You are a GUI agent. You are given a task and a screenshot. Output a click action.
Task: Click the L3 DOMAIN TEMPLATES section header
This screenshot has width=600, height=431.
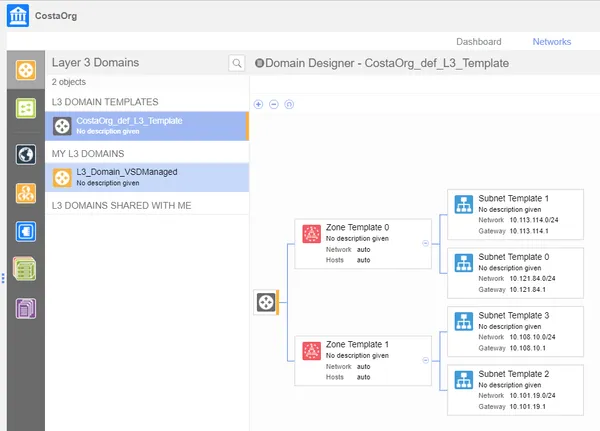point(105,102)
